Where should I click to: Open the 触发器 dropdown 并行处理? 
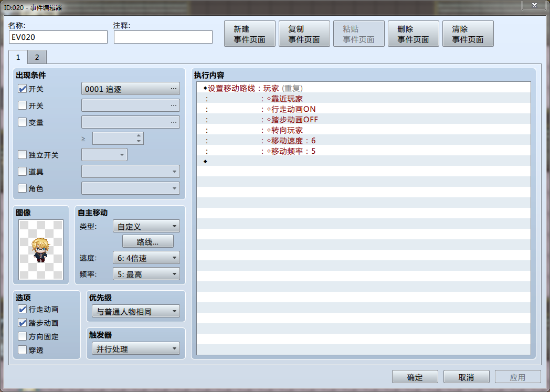pyautogui.click(x=136, y=348)
